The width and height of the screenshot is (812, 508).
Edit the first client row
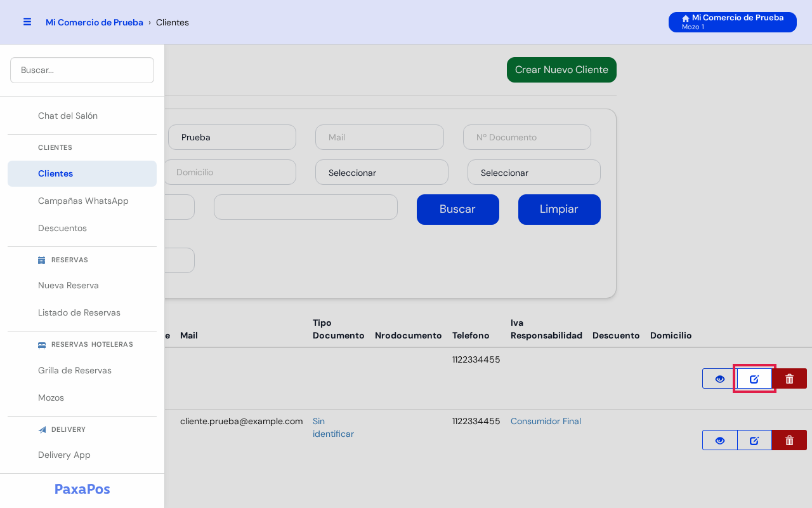[x=754, y=378]
